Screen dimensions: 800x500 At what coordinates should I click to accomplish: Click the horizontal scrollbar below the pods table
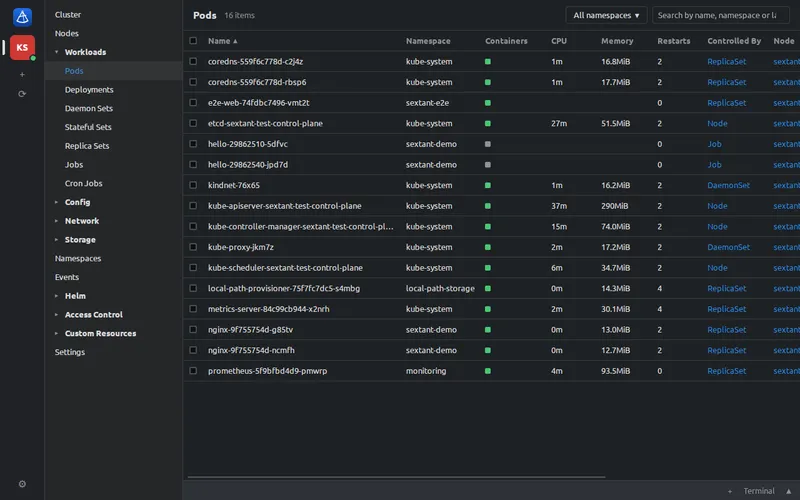tap(396, 477)
